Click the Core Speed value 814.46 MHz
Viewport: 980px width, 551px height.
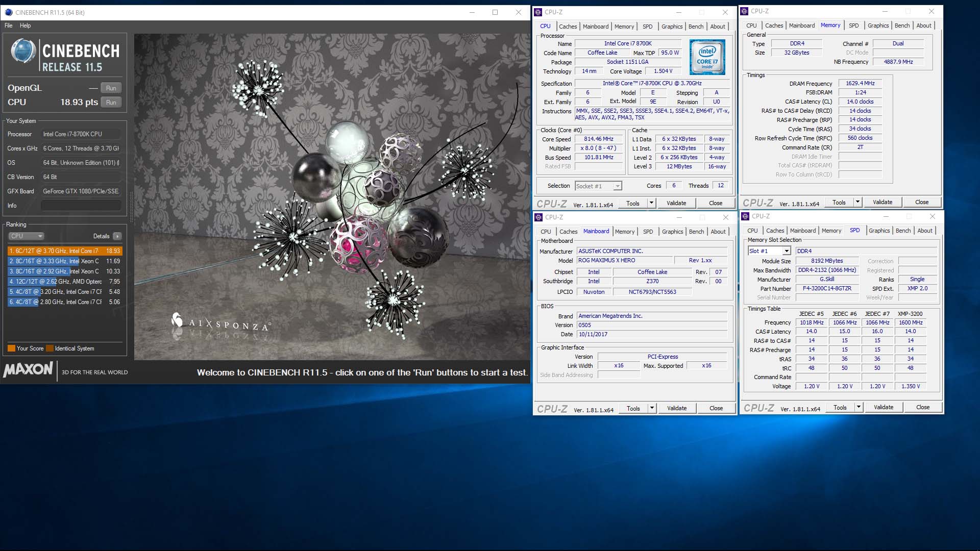pos(599,139)
